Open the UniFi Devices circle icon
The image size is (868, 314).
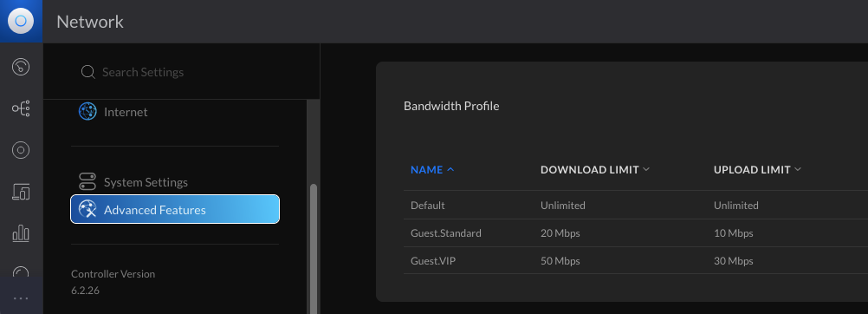click(21, 150)
